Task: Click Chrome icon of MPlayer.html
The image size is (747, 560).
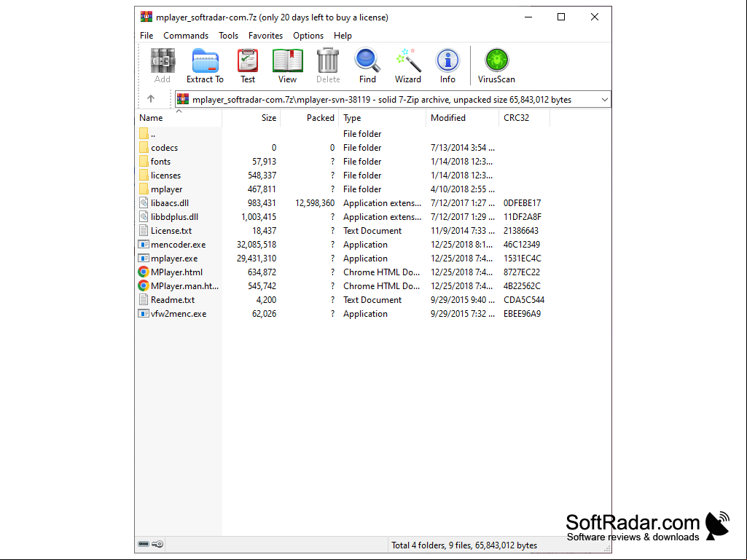Action: point(144,272)
